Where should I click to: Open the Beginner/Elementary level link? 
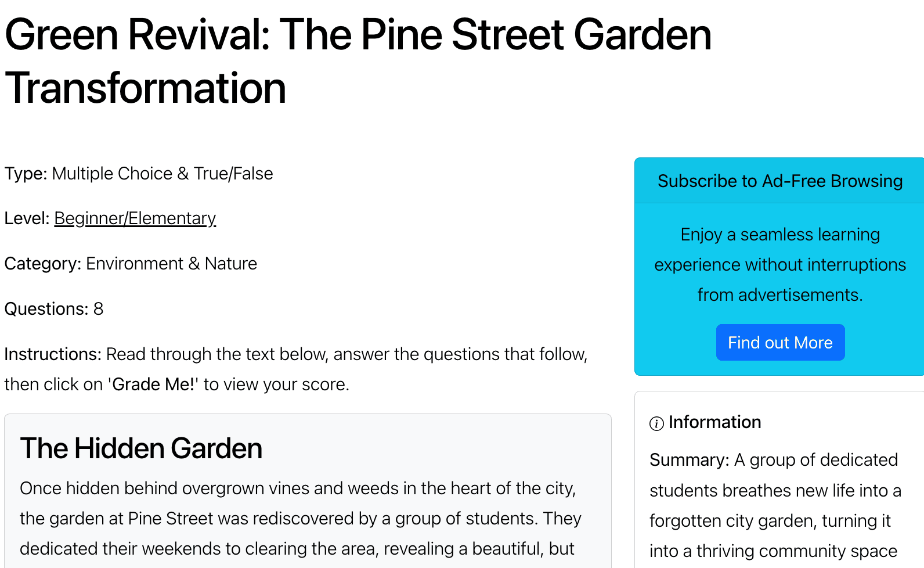pyautogui.click(x=135, y=218)
